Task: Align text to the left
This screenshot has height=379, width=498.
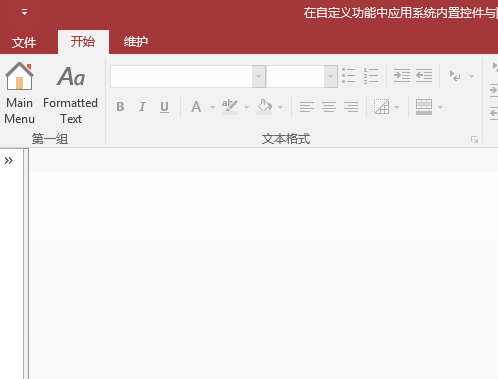Action: coord(307,107)
